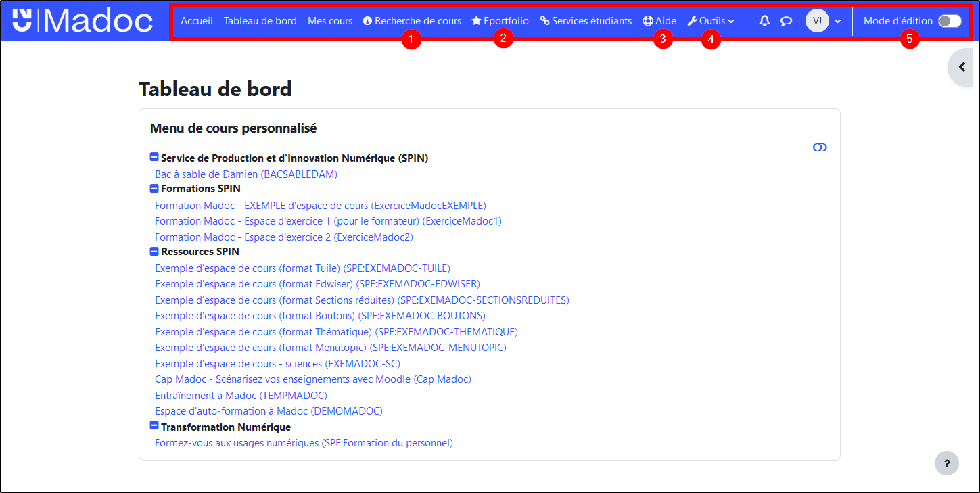Open the user menu chevron

(x=838, y=21)
